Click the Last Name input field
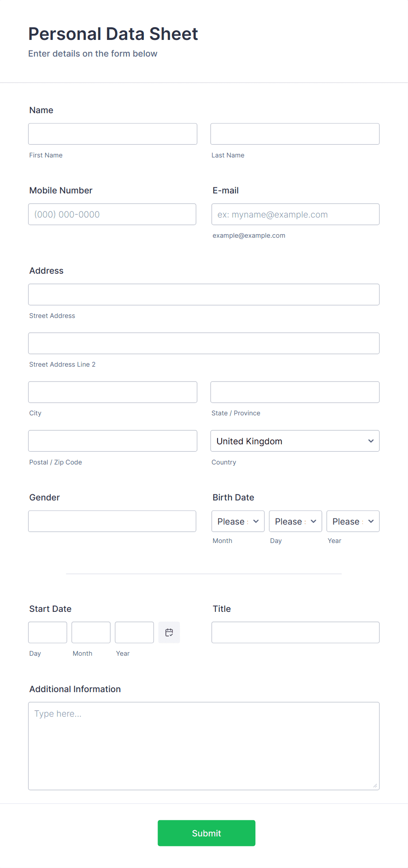 pyautogui.click(x=294, y=134)
